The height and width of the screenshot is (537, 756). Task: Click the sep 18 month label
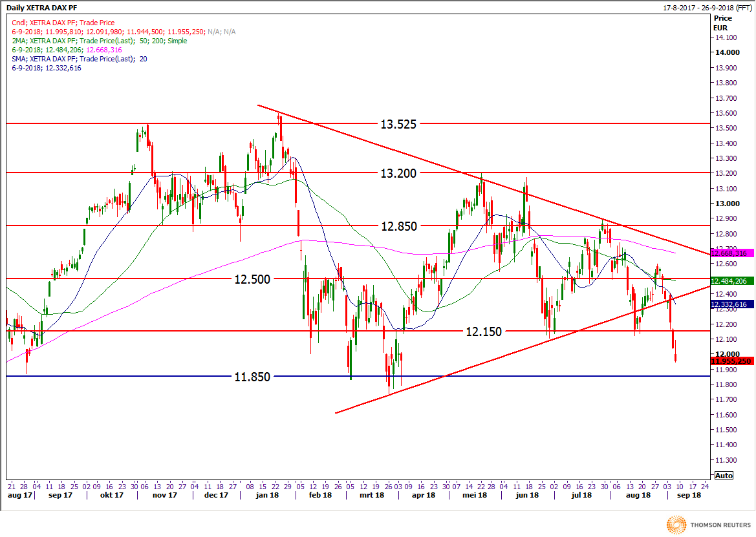coord(689,495)
